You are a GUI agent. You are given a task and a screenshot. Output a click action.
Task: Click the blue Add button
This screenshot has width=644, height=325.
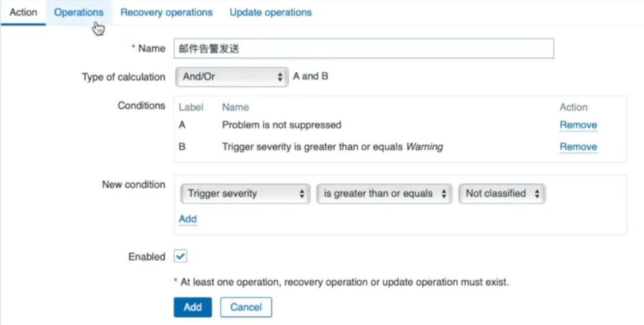click(x=193, y=307)
